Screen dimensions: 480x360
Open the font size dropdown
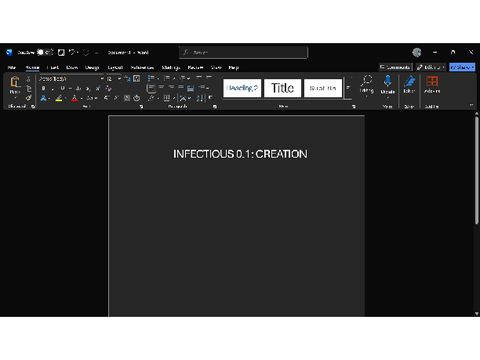coord(119,79)
